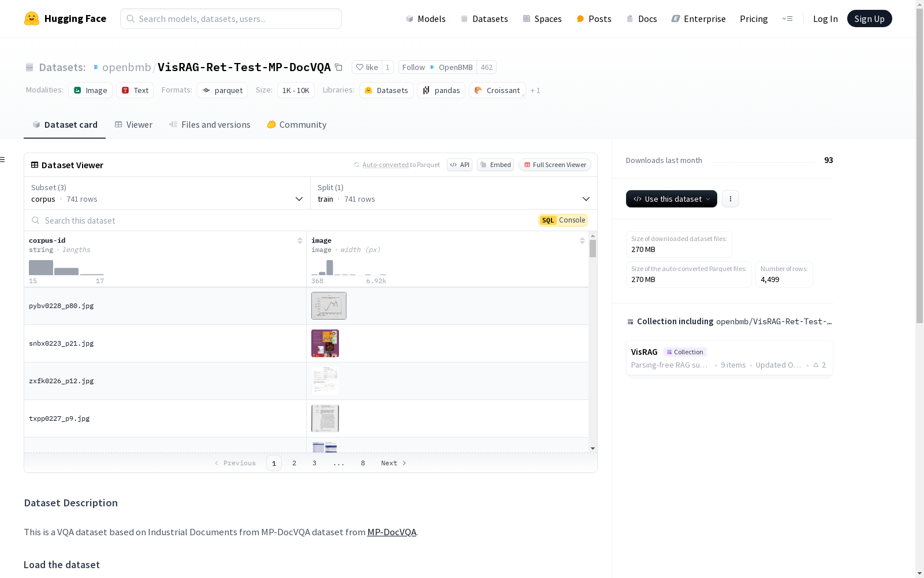924x578 pixels.
Task: Show the additional +1 libraries
Action: click(x=535, y=90)
